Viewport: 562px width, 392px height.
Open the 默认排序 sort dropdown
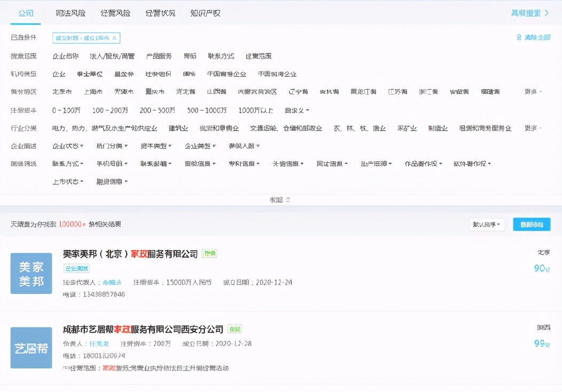[x=487, y=224]
